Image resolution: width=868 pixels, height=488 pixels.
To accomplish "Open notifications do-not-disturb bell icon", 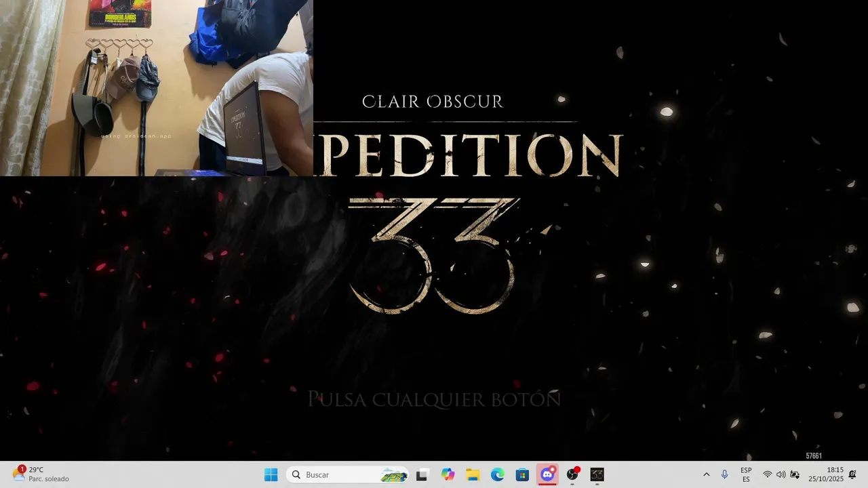I will 852,474.
